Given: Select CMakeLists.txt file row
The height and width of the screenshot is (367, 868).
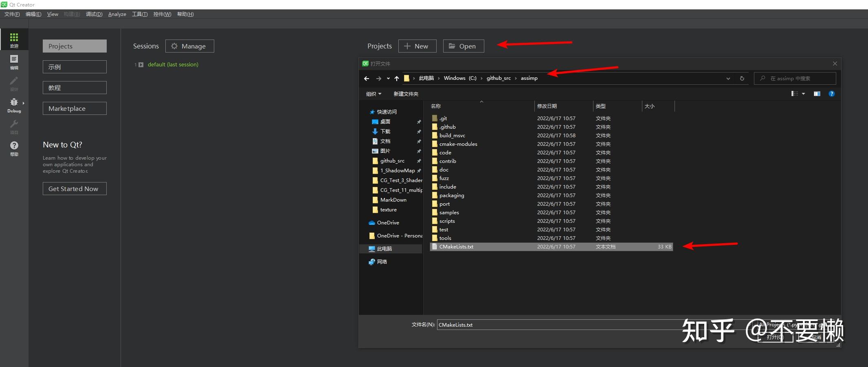Looking at the screenshot, I should [x=551, y=246].
